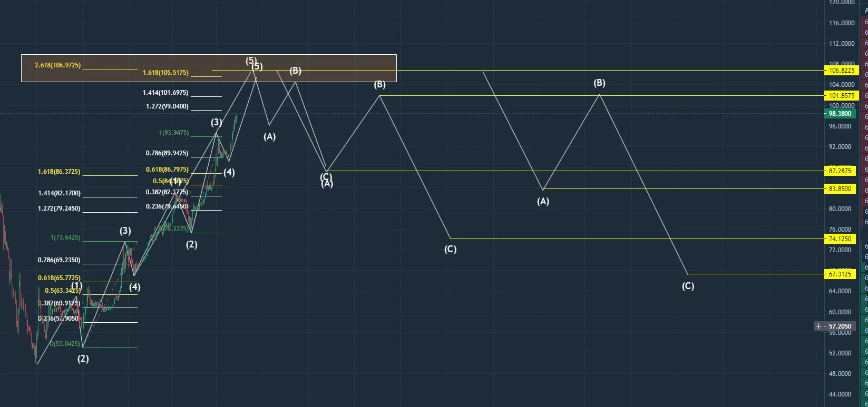Screen dimensions: 868x407
Task: Click the 2.618(106.9725) Fibonacci level label
Action: coord(58,65)
